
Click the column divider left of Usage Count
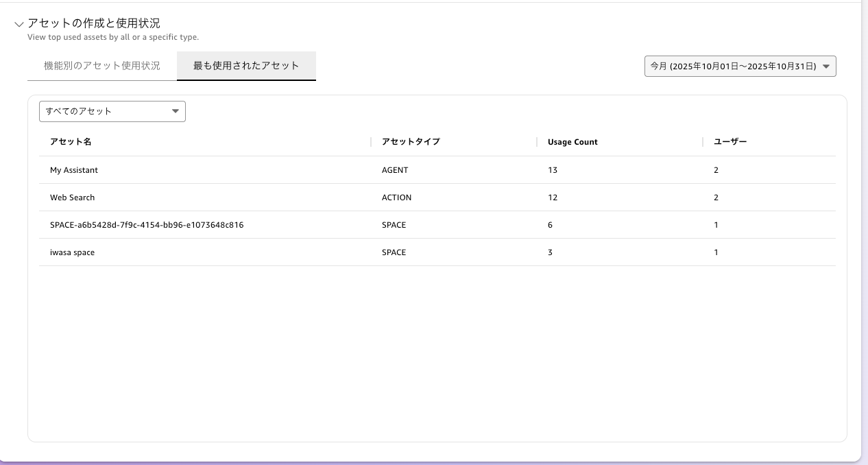click(537, 142)
